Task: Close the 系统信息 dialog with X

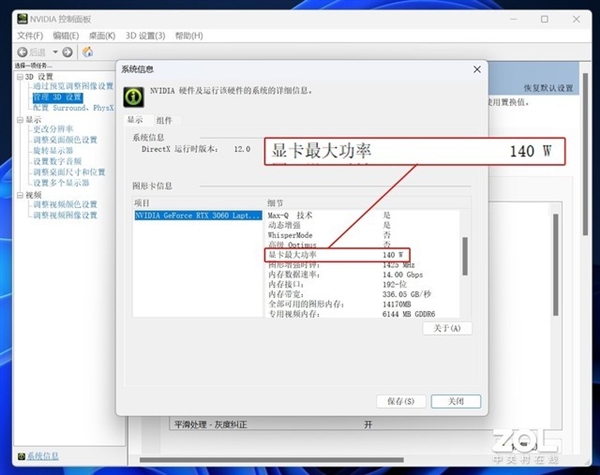Action: [477, 69]
